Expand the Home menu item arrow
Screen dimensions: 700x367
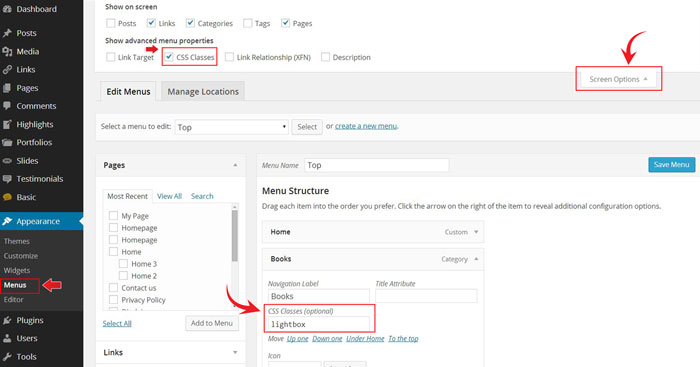pyautogui.click(x=476, y=232)
